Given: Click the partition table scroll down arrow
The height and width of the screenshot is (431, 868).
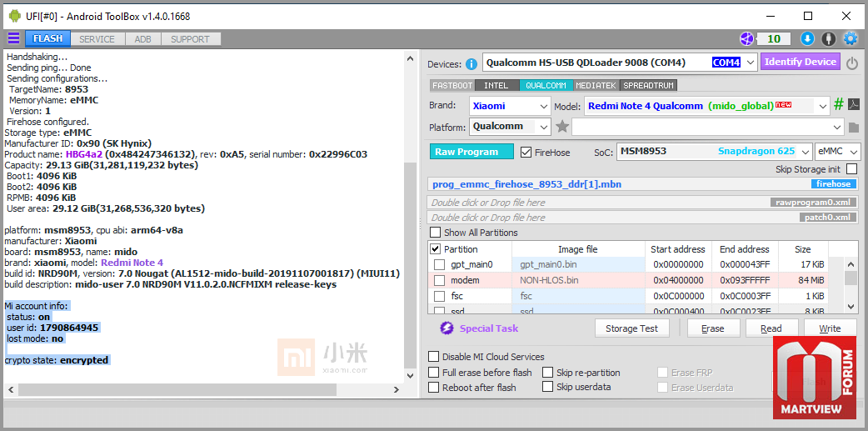Looking at the screenshot, I should 851,306.
